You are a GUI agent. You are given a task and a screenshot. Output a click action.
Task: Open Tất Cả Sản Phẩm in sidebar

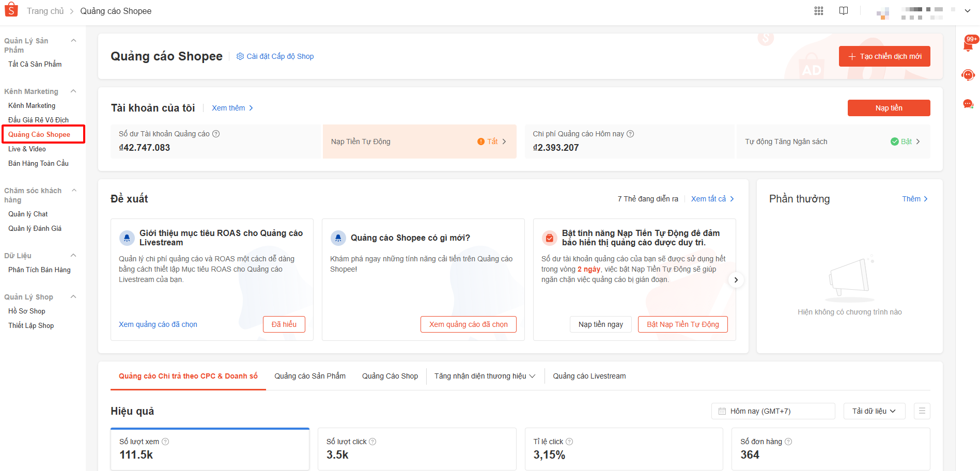click(35, 64)
